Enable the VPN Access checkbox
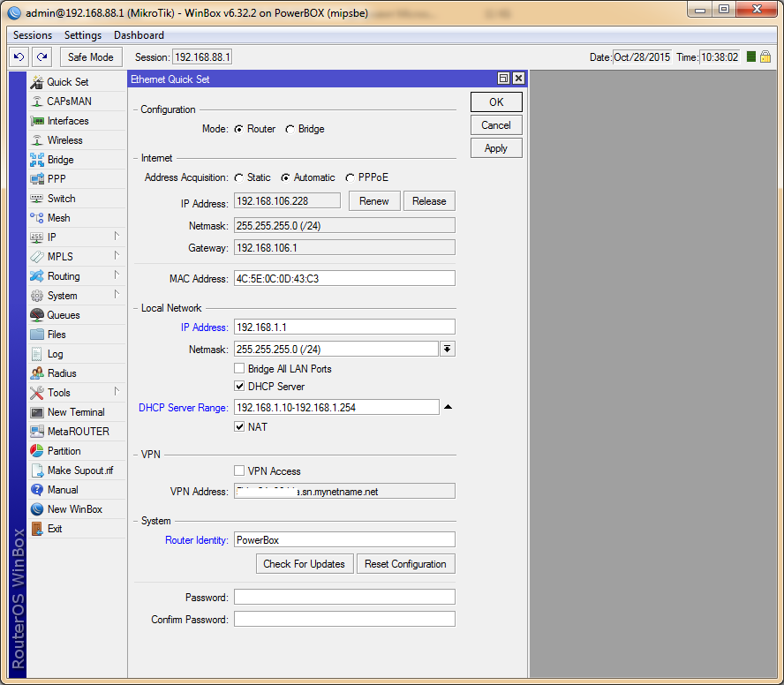Image resolution: width=784 pixels, height=685 pixels. (x=239, y=471)
